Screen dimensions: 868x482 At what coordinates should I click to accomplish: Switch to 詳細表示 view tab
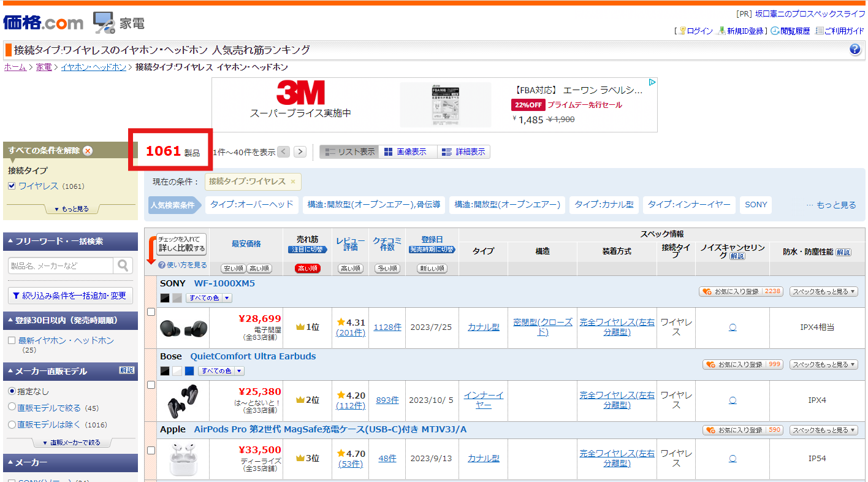[x=463, y=152]
